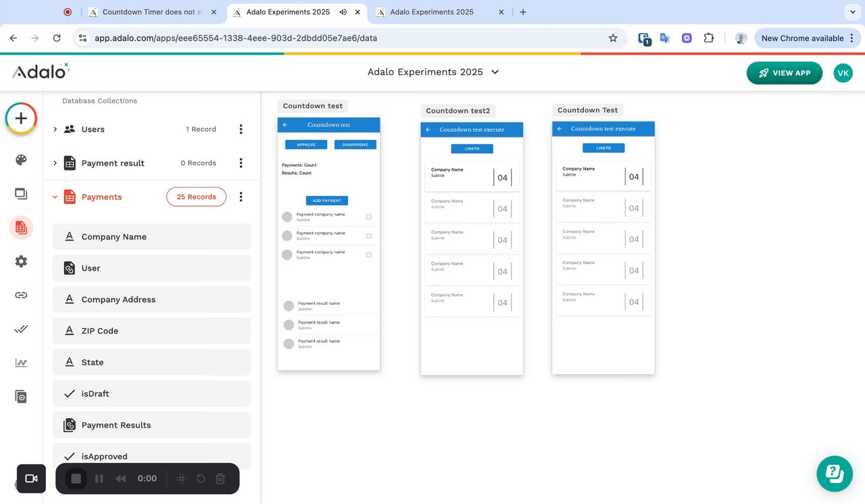Open Payment Results relationship property
This screenshot has width=865, height=504.
[151, 425]
